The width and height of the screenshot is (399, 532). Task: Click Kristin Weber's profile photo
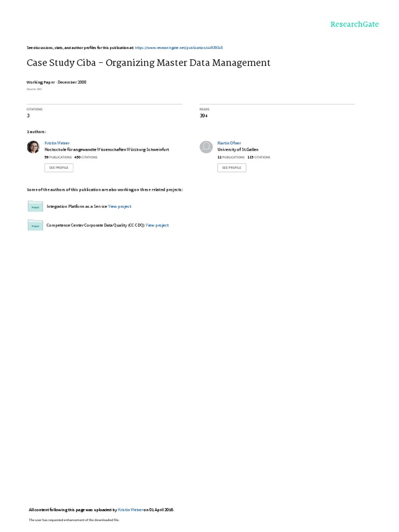coord(33,147)
